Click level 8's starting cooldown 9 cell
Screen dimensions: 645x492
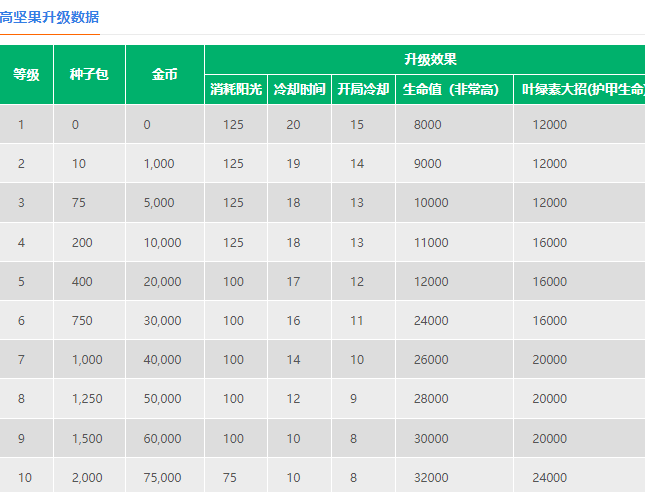coord(363,399)
